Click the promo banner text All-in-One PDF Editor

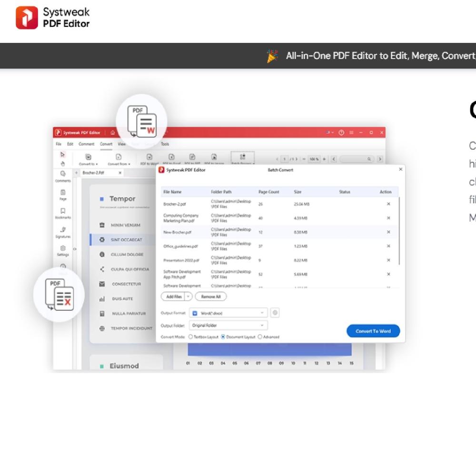pyautogui.click(x=380, y=56)
